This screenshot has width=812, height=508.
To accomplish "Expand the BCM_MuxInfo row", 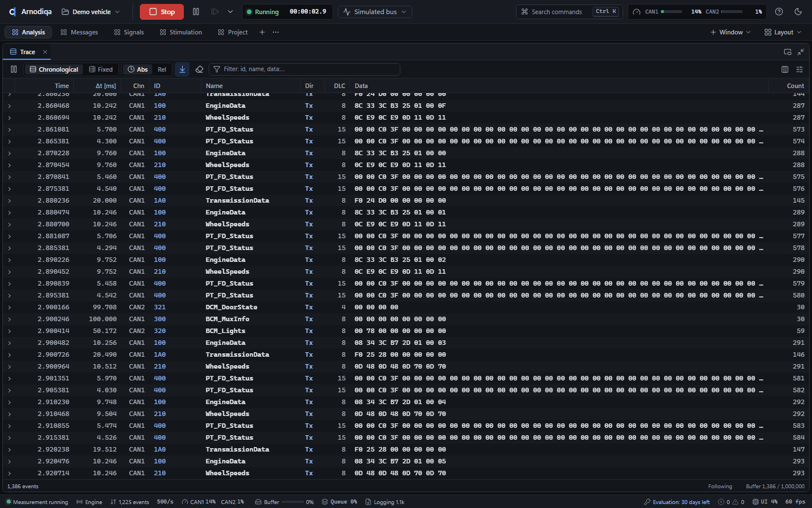I will click(10, 319).
